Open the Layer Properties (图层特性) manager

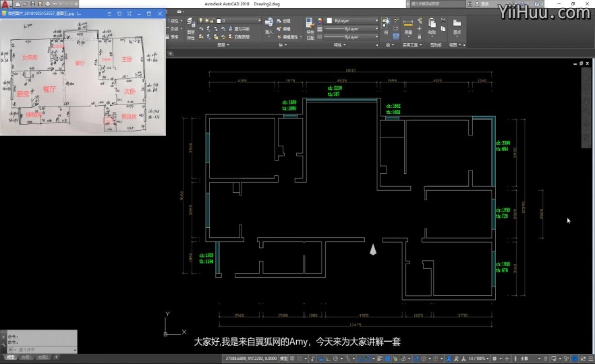click(191, 28)
